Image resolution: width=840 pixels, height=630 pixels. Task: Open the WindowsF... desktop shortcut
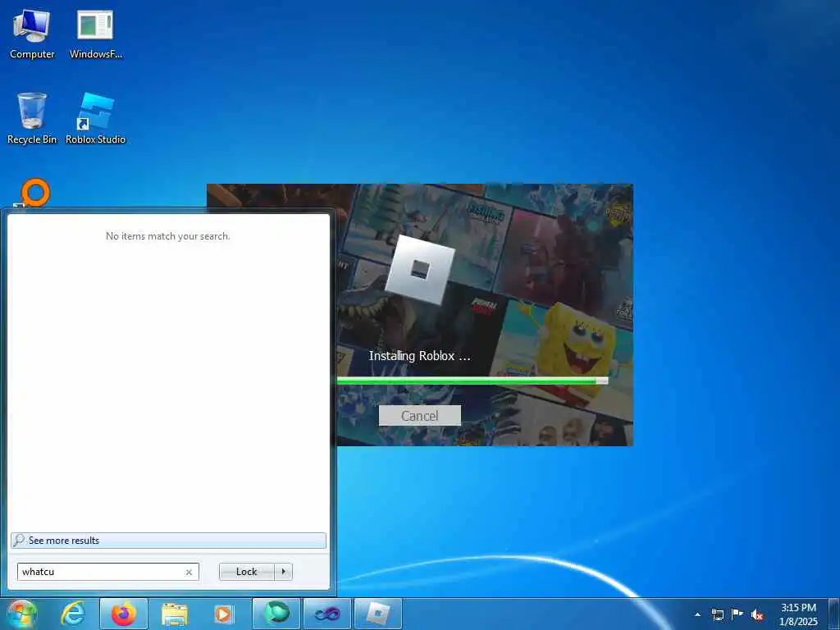coord(95,34)
